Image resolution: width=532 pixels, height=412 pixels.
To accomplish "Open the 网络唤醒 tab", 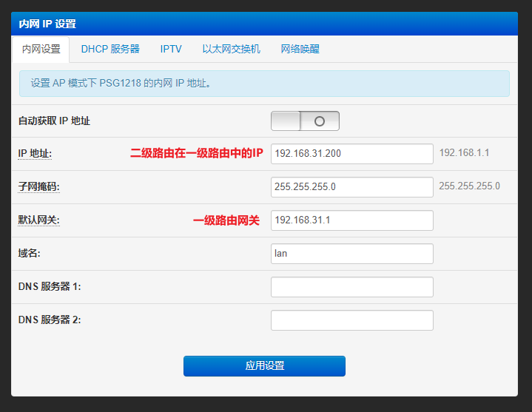I will 300,50.
